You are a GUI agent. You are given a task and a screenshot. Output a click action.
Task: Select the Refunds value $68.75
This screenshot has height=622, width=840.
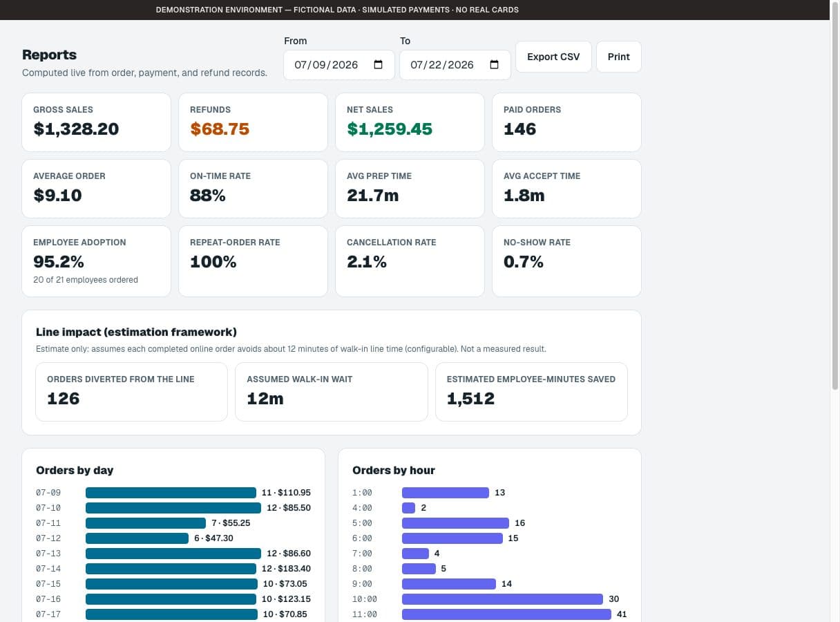220,129
